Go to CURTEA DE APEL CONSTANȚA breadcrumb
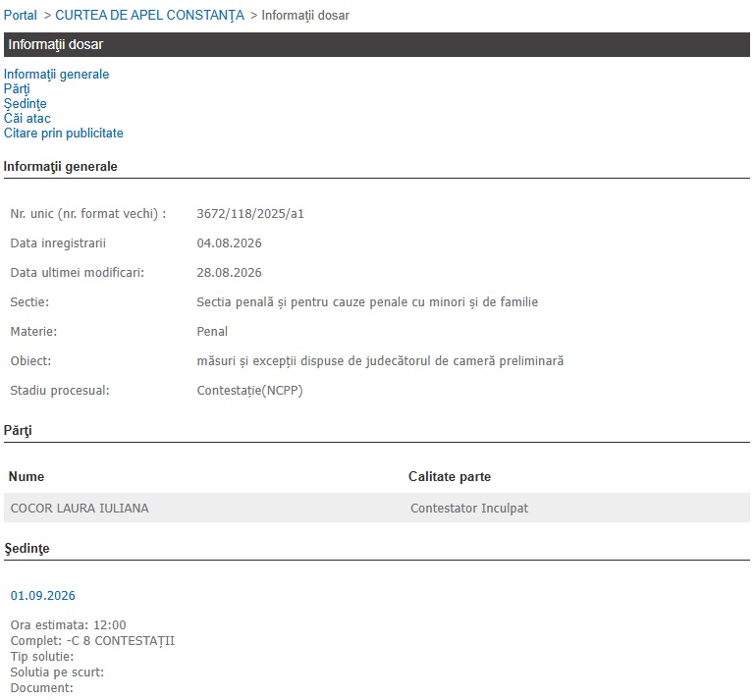The width and height of the screenshot is (755, 700). coord(150,16)
